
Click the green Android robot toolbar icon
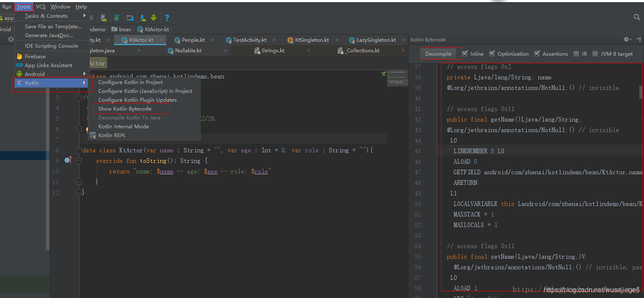154,18
